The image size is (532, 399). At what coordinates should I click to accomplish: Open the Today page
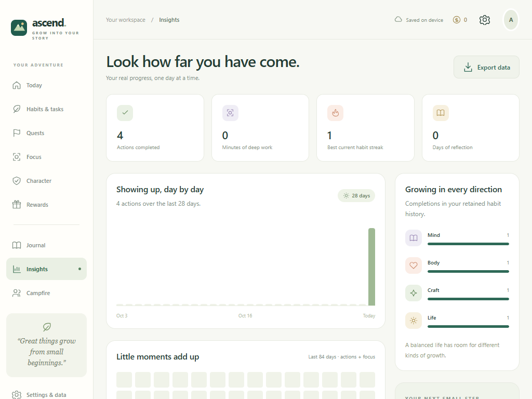(x=46, y=85)
